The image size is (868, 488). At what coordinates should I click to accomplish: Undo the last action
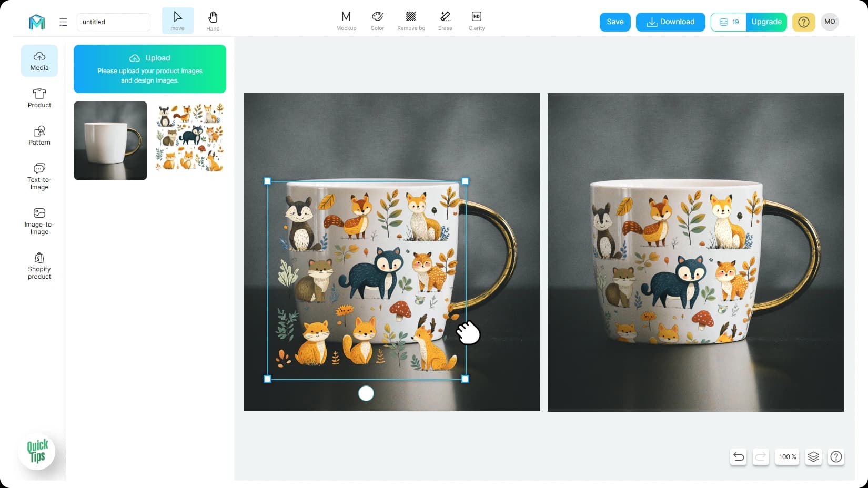[739, 457]
